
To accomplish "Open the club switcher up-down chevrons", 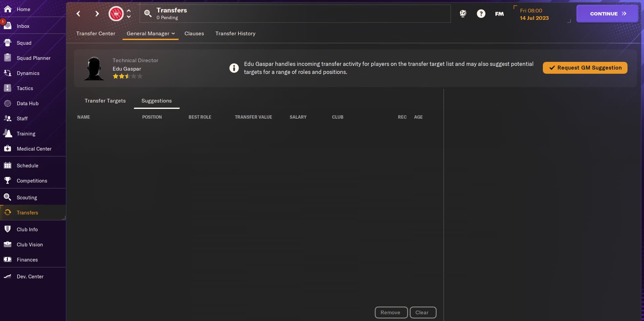I will pyautogui.click(x=129, y=14).
